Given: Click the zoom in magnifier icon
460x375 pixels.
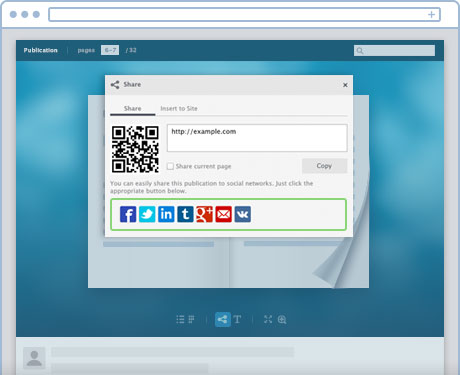Looking at the screenshot, I should tap(282, 320).
